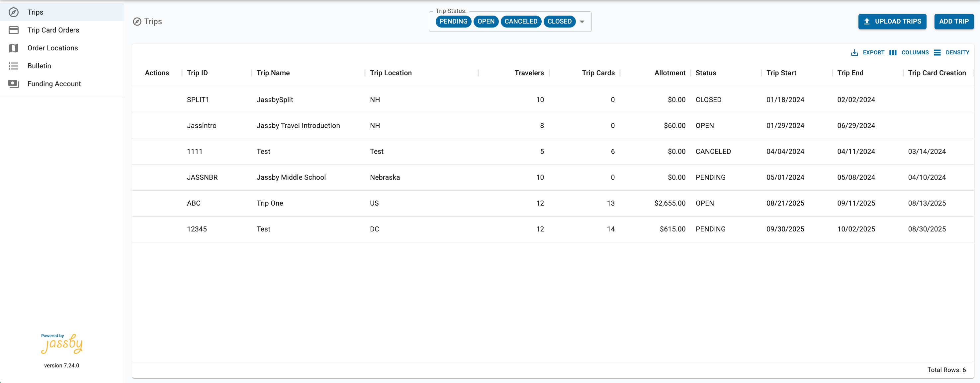Screen dimensions: 980x383
Task: Click the Bulletin list icon
Action: [14, 66]
